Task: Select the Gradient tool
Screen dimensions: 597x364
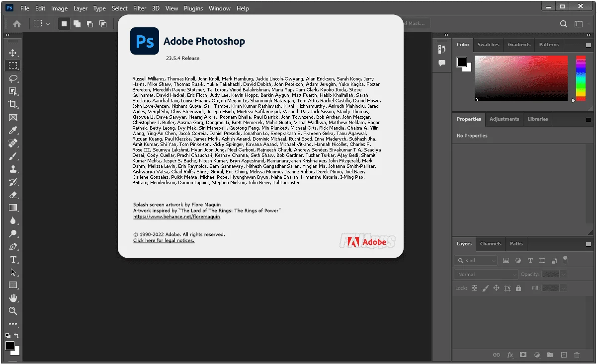Action: click(x=13, y=208)
